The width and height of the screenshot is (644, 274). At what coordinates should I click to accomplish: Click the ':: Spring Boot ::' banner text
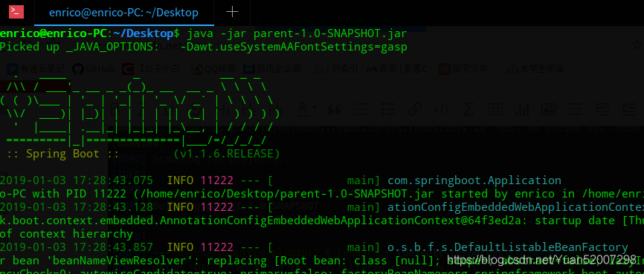(x=63, y=154)
